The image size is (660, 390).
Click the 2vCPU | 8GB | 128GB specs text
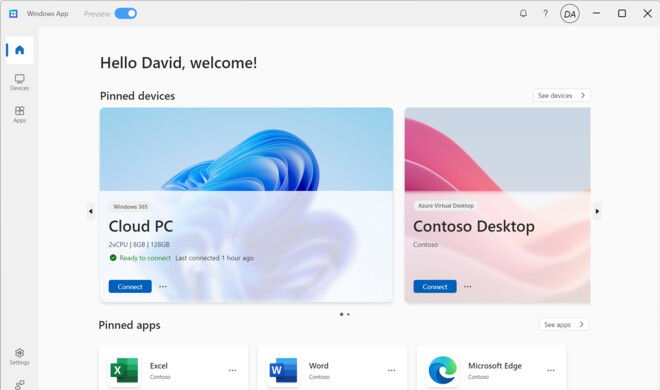[x=139, y=244]
